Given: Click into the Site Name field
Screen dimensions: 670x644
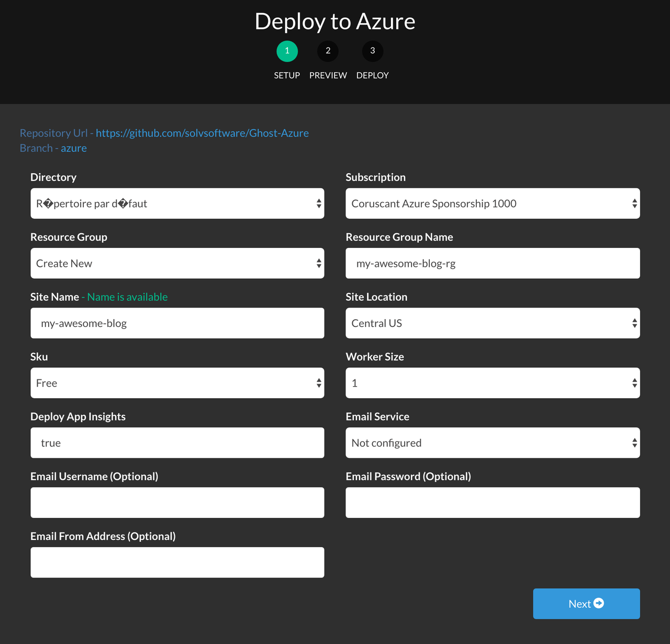Looking at the screenshot, I should pyautogui.click(x=177, y=323).
